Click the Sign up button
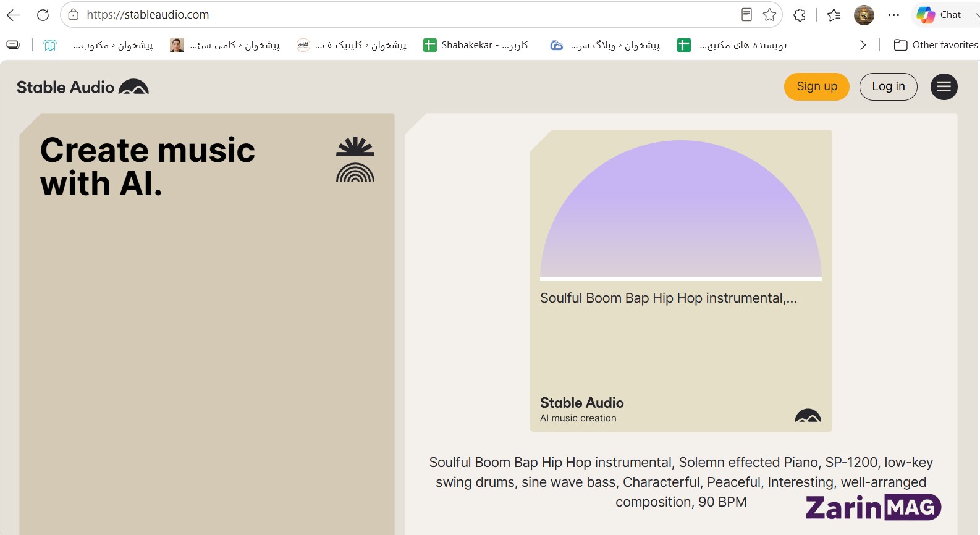980x535 pixels. click(x=817, y=86)
